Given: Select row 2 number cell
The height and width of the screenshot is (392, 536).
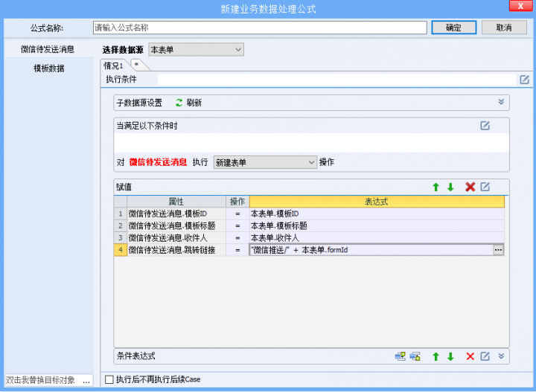Looking at the screenshot, I should (121, 225).
